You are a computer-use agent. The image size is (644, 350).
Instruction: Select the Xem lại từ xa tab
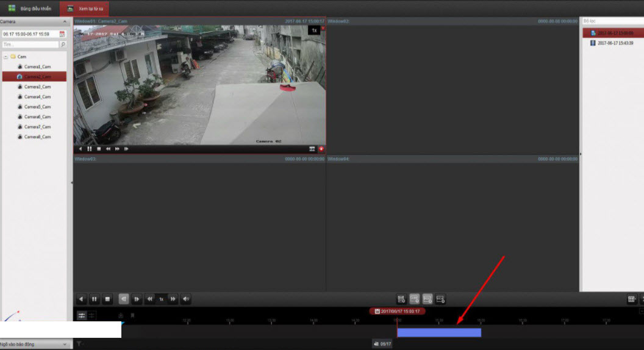click(85, 9)
